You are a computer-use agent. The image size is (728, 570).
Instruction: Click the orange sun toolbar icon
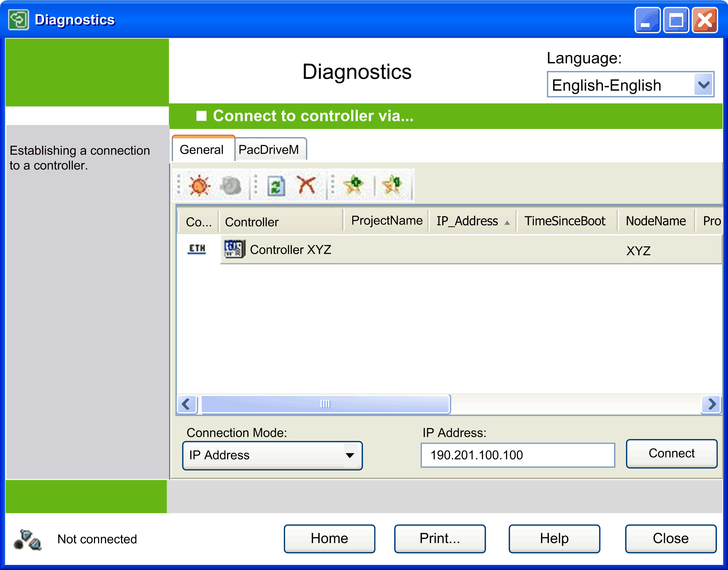pyautogui.click(x=199, y=185)
